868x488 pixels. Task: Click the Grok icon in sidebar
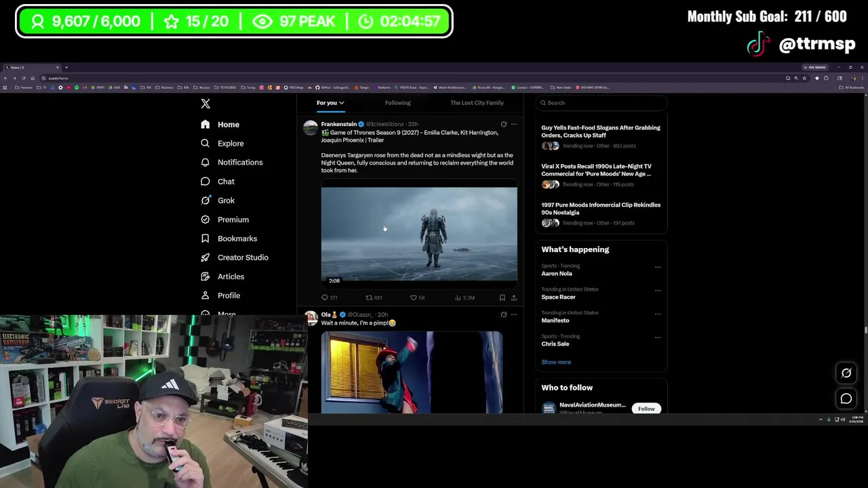pos(205,201)
